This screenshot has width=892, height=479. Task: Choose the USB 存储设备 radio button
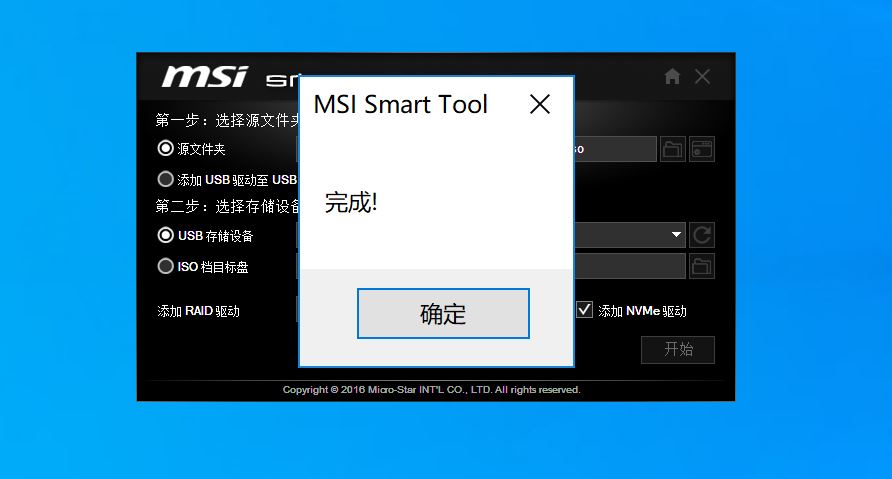pyautogui.click(x=166, y=235)
